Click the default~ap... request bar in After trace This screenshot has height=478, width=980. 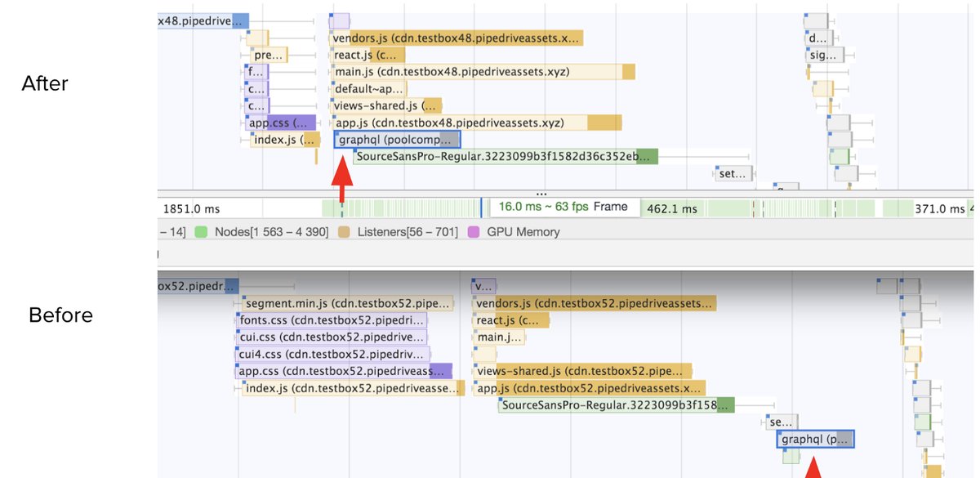[370, 89]
